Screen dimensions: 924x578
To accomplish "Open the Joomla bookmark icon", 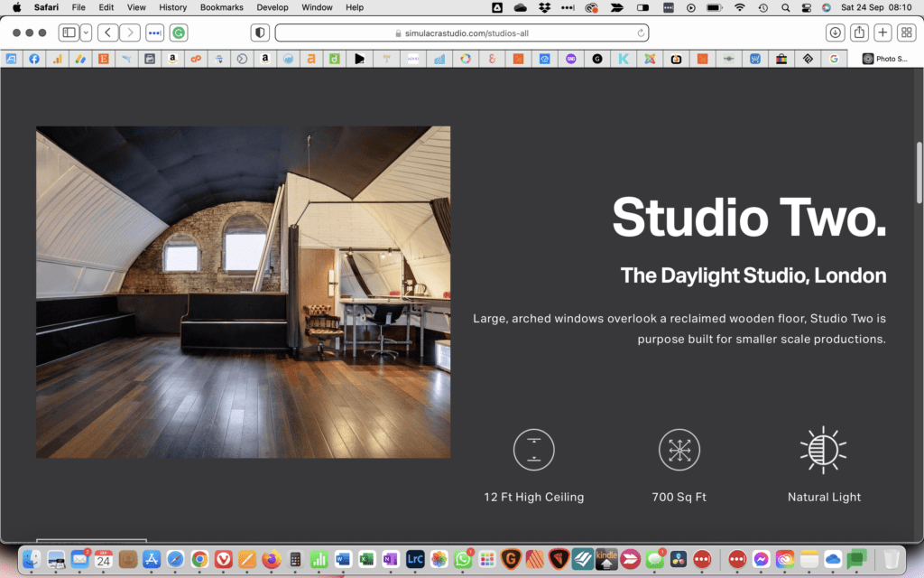I will (650, 59).
